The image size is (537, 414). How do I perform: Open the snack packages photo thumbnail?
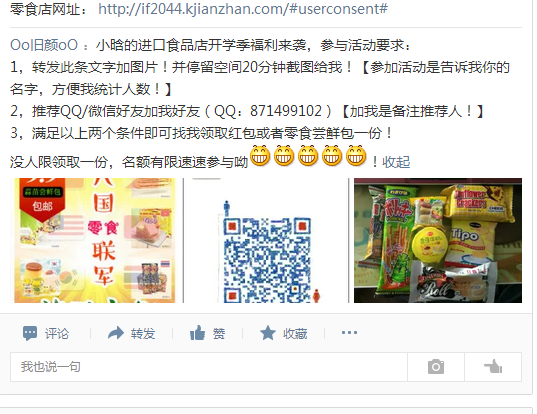[x=438, y=240]
